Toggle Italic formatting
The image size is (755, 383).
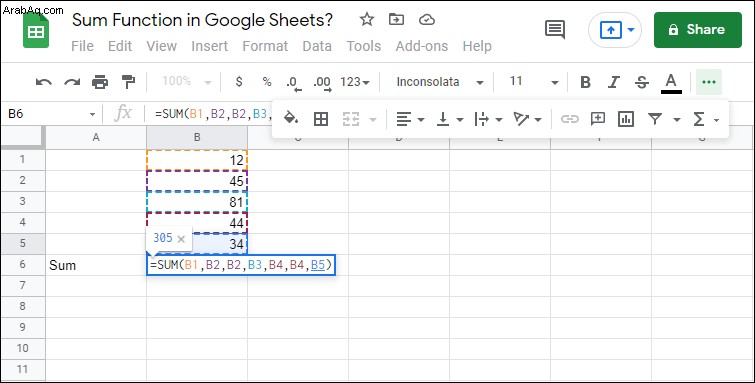point(613,82)
